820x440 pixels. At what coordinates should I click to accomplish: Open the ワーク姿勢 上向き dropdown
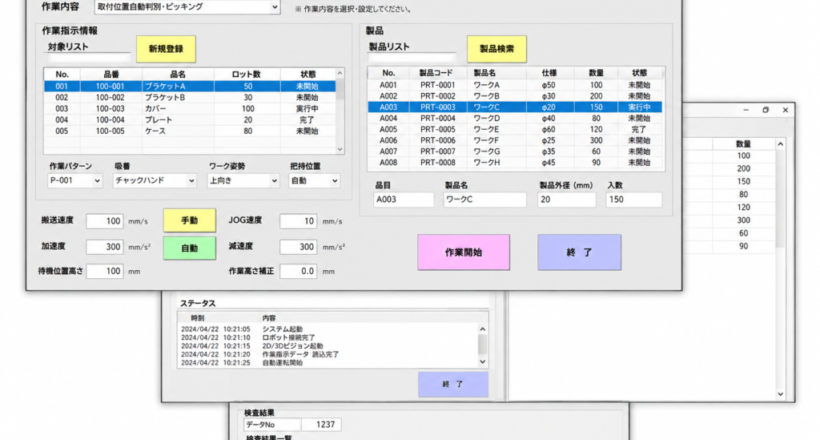point(243,180)
